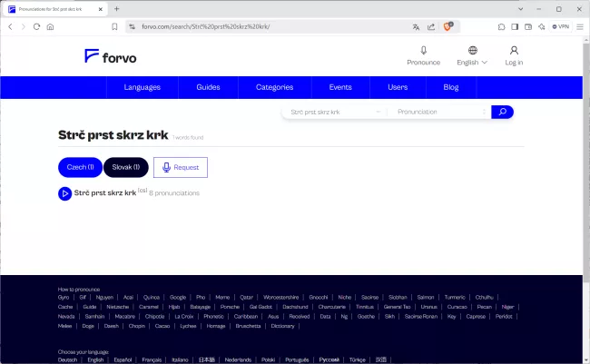
Task: Switch site language to Русский
Action: (329, 359)
